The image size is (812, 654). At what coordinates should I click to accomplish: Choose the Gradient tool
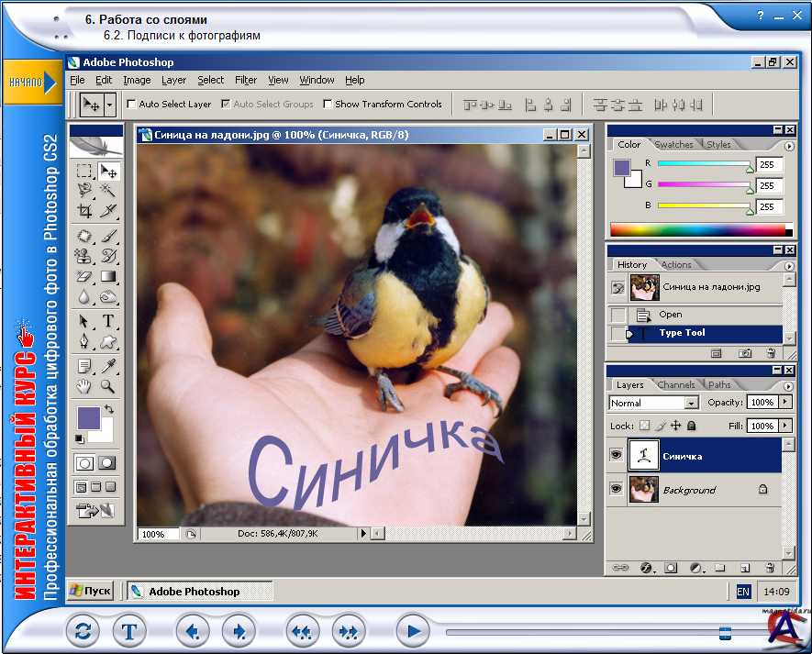click(x=108, y=276)
